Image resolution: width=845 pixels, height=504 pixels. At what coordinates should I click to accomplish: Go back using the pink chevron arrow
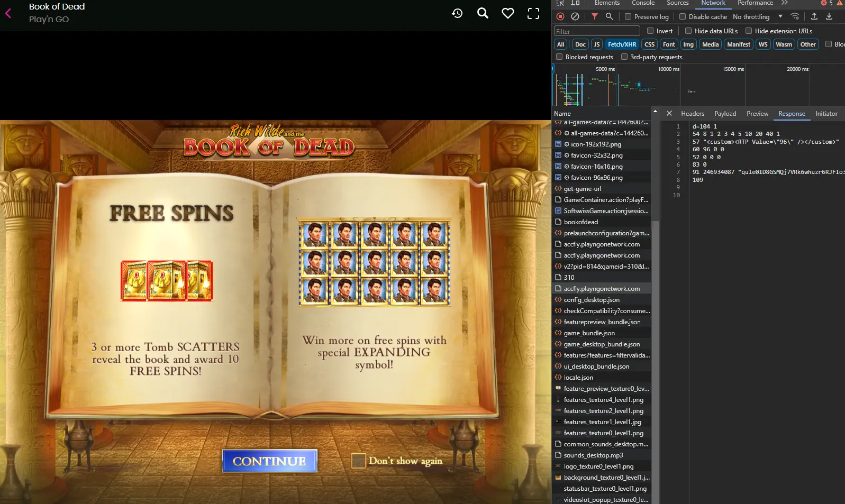(x=8, y=13)
